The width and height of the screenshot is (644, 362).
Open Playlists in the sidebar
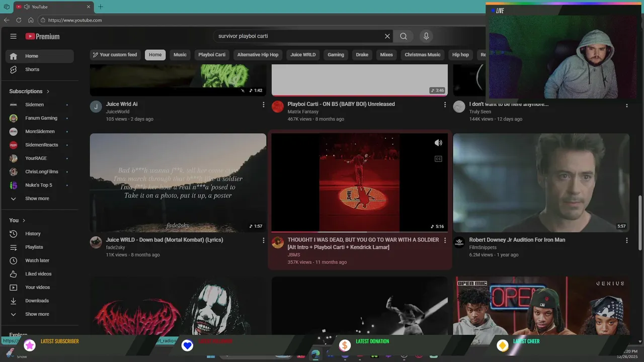[x=40, y=247]
